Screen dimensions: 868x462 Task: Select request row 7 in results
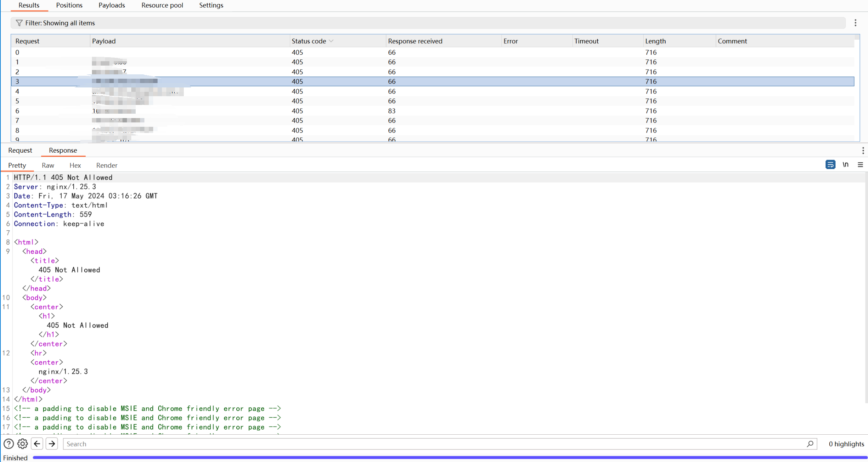coord(433,120)
